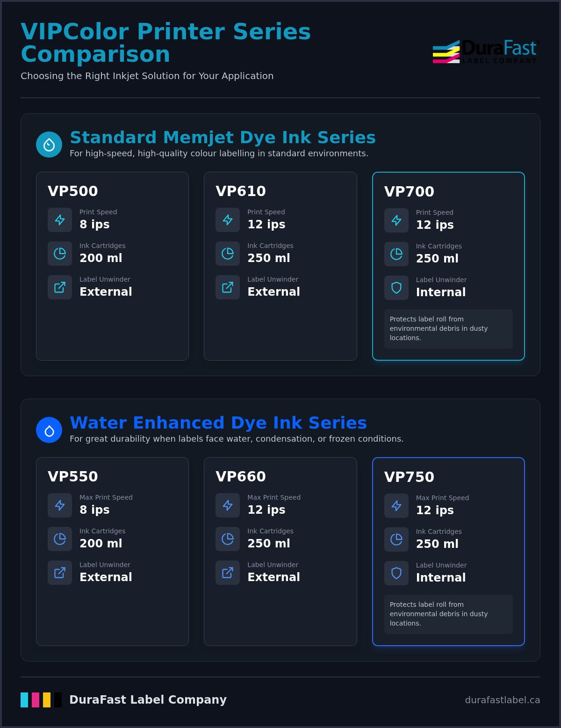Click the Water Enhanced Dye Ink Series heading
Viewport: 561px width, 728px height.
(218, 423)
